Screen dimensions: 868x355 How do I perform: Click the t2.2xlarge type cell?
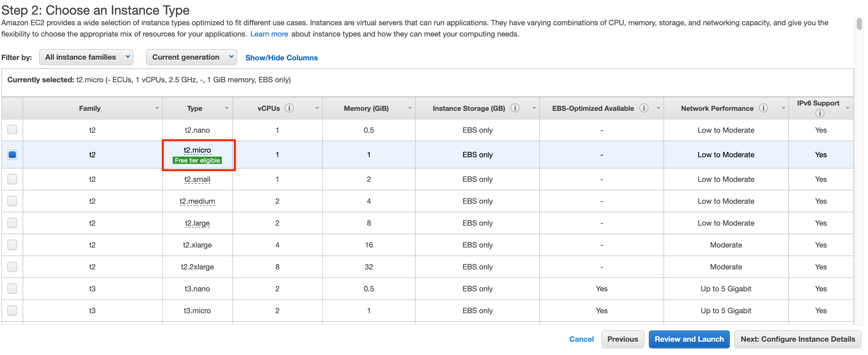[x=197, y=267]
